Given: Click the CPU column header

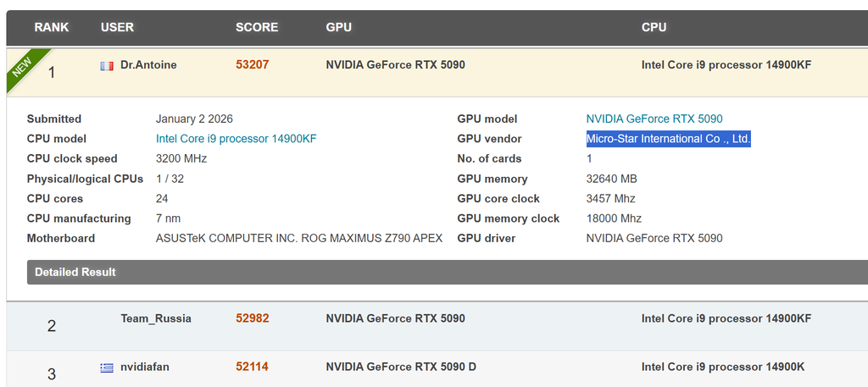Looking at the screenshot, I should 654,27.
